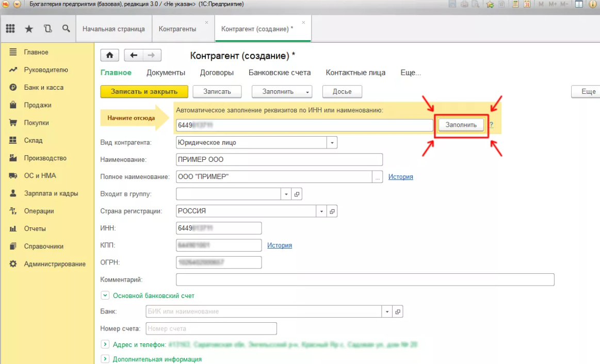Click the save diskette icon in title bar
Image resolution: width=600 pixels, height=364 pixels.
coord(452,4)
